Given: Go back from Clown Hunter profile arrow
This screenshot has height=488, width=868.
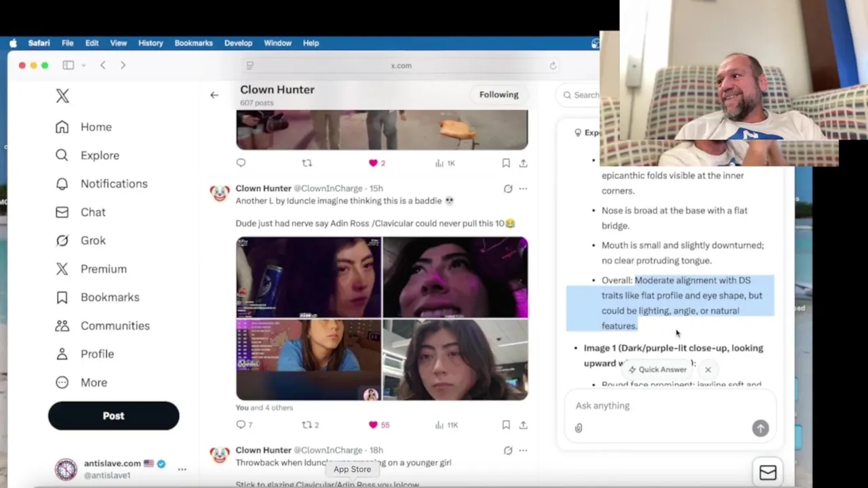Looking at the screenshot, I should pos(214,95).
